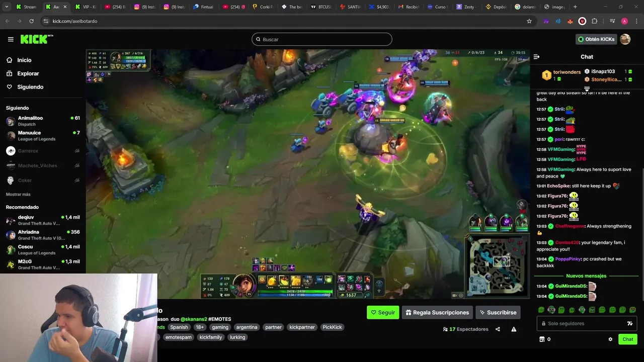
Task: Select the gaming tag
Action: [220, 327]
